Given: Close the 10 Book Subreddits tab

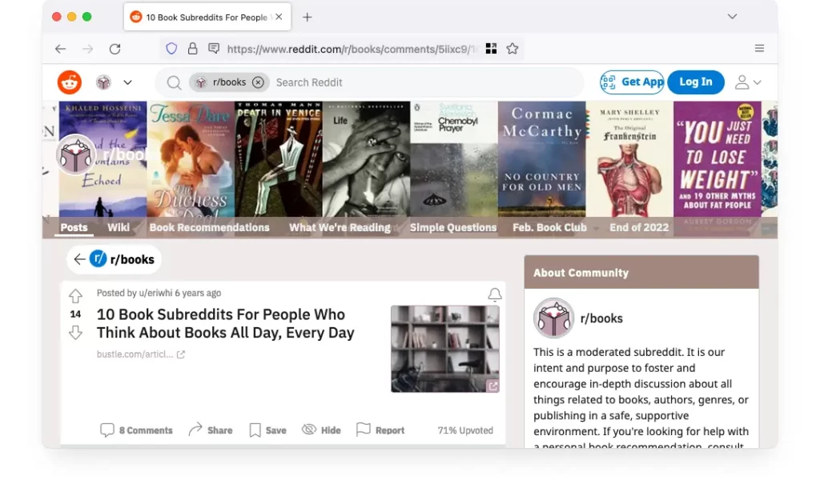Looking at the screenshot, I should (279, 17).
